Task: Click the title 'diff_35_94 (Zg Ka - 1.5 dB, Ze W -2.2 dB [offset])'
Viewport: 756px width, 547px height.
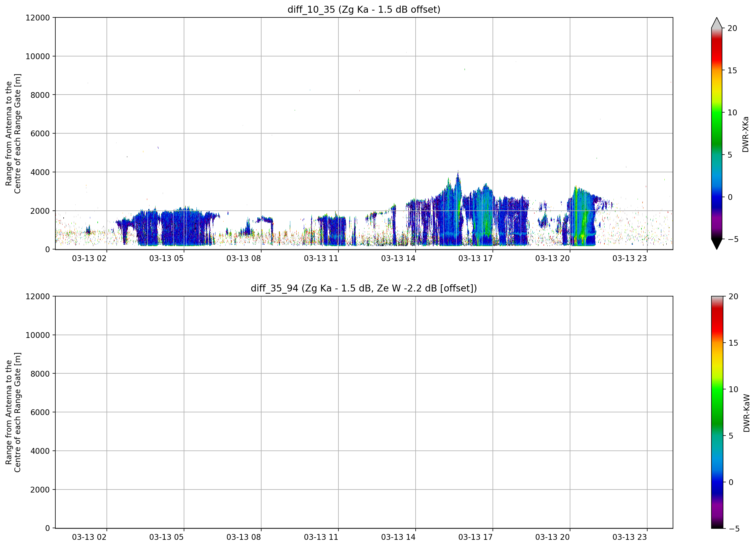Action: point(364,288)
